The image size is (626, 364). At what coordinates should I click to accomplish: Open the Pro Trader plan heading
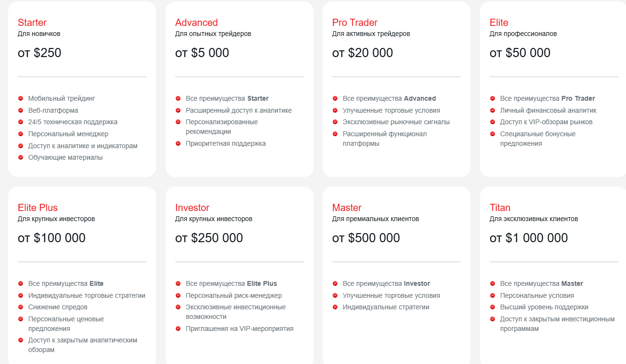[x=355, y=23]
